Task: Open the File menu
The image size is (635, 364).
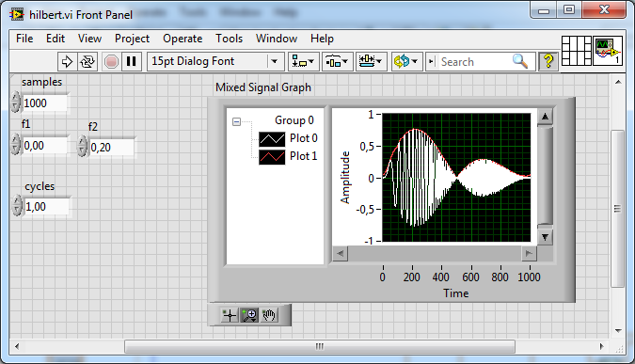Action: 24,39
